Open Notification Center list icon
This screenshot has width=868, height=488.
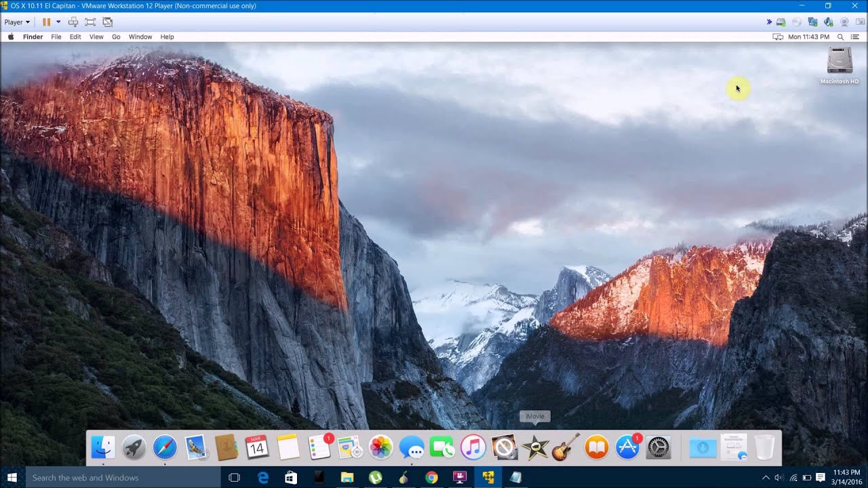[x=856, y=37]
